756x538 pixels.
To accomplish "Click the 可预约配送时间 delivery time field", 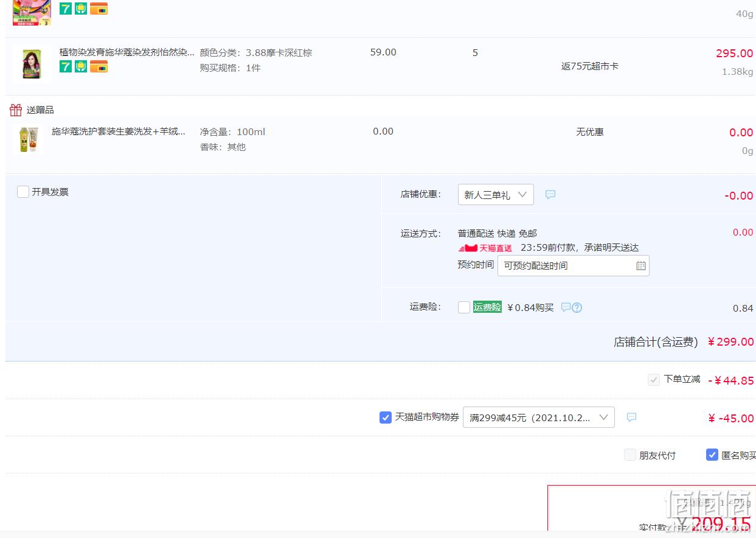I will click(x=574, y=266).
